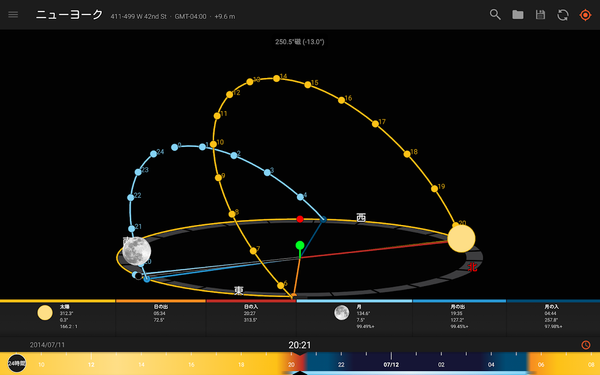Select the moon path hour 4 marker

(300, 197)
